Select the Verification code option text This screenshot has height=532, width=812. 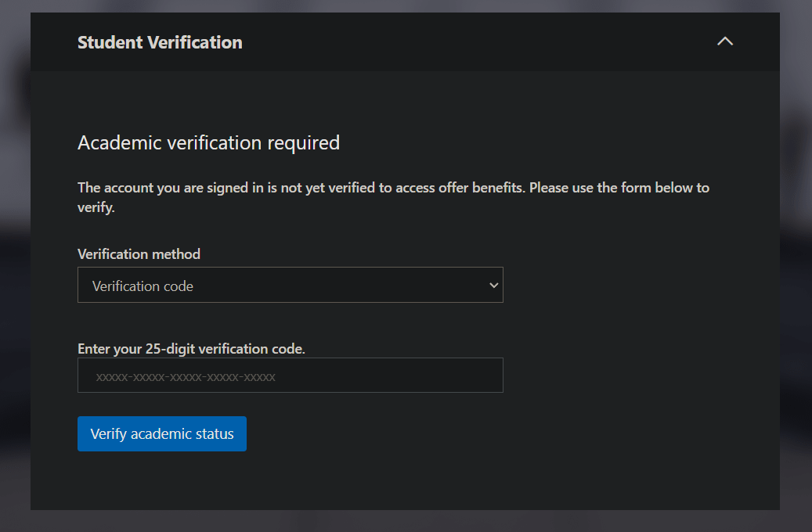[143, 286]
